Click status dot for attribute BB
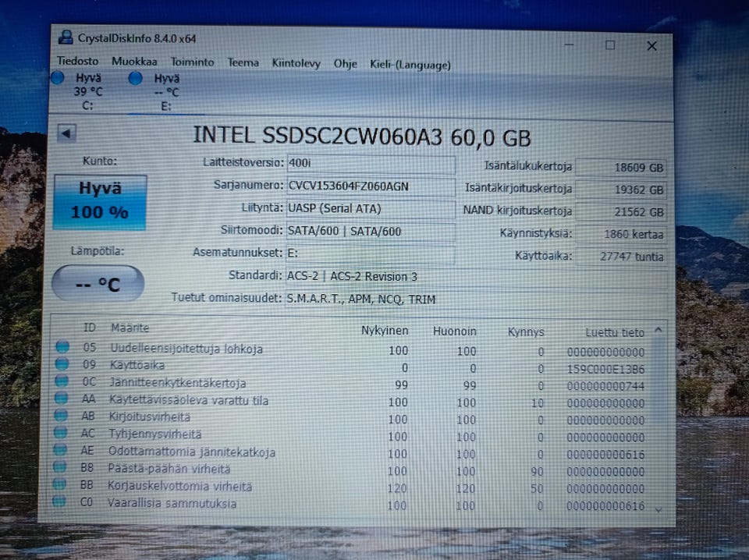 pyautogui.click(x=59, y=484)
